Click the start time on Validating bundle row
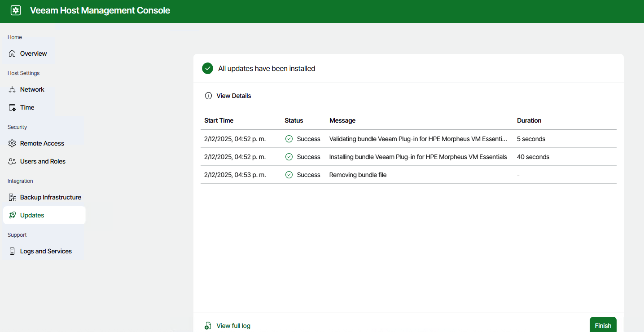Viewport: 644px width, 332px height. pyautogui.click(x=235, y=139)
